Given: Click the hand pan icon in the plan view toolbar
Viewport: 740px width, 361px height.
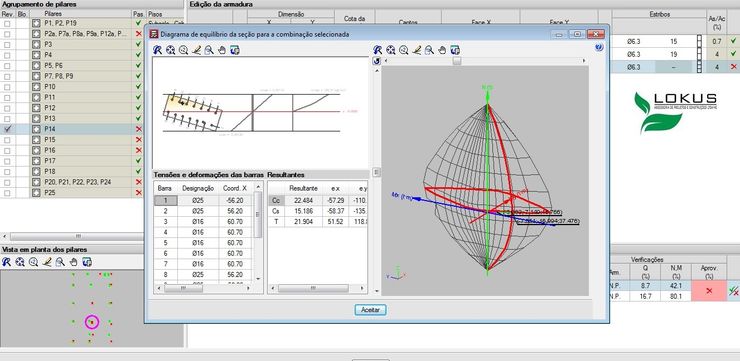Looking at the screenshot, I should click(x=74, y=262).
